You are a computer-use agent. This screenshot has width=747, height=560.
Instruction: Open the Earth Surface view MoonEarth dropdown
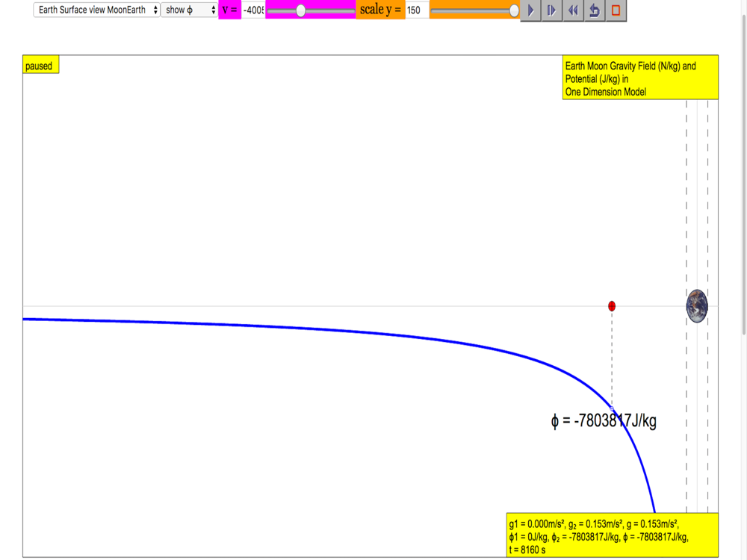[x=96, y=10]
